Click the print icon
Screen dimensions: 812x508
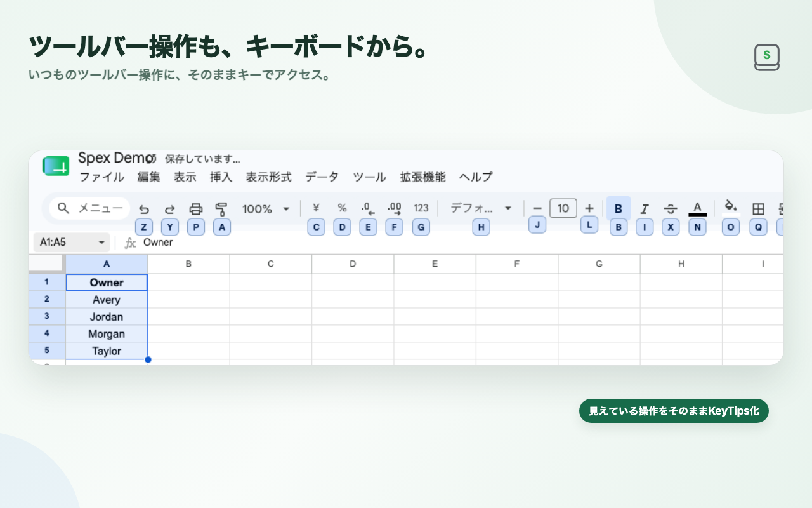pos(195,209)
